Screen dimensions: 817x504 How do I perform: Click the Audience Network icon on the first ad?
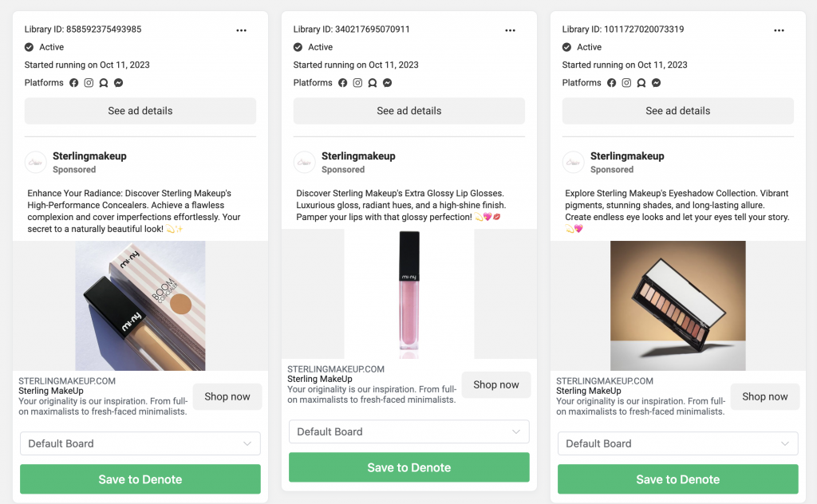coord(103,82)
